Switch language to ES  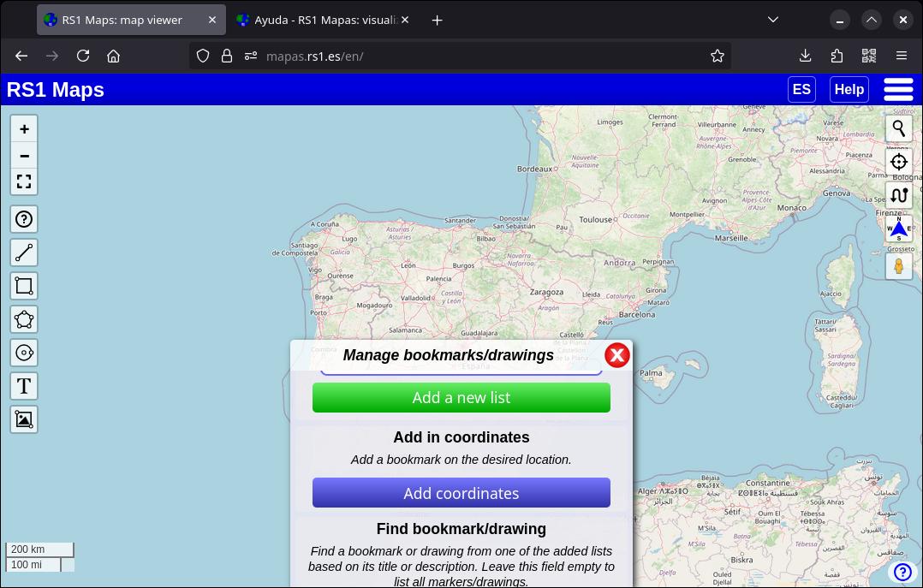(x=801, y=90)
